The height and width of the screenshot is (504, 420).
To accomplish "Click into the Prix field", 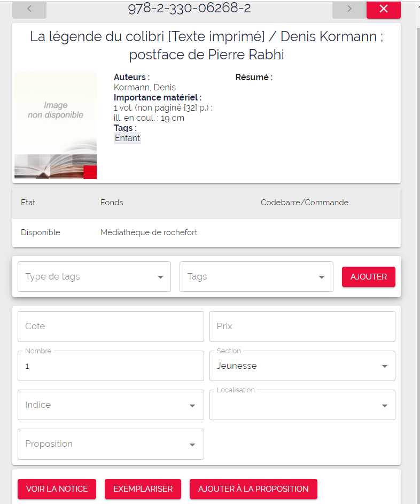I will (302, 326).
